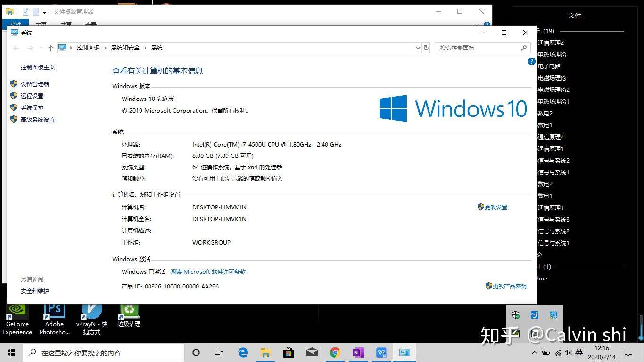The height and width of the screenshot is (362, 644).
Task: Select 电子电路 in the right file list
Action: point(549,66)
